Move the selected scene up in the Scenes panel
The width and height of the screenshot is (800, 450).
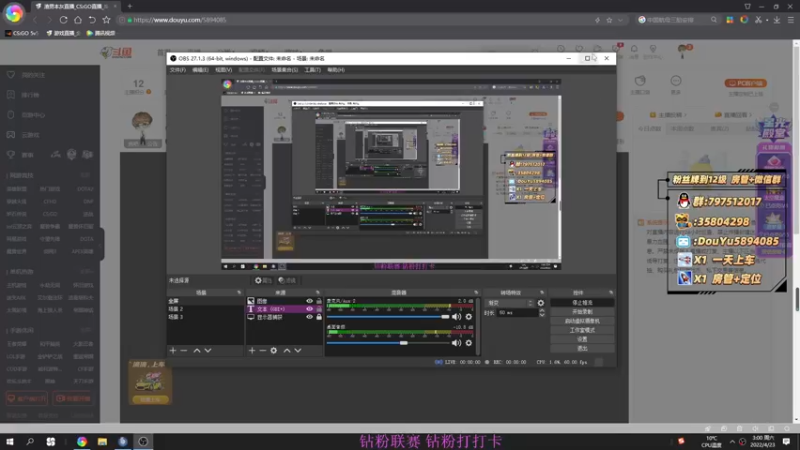197,351
